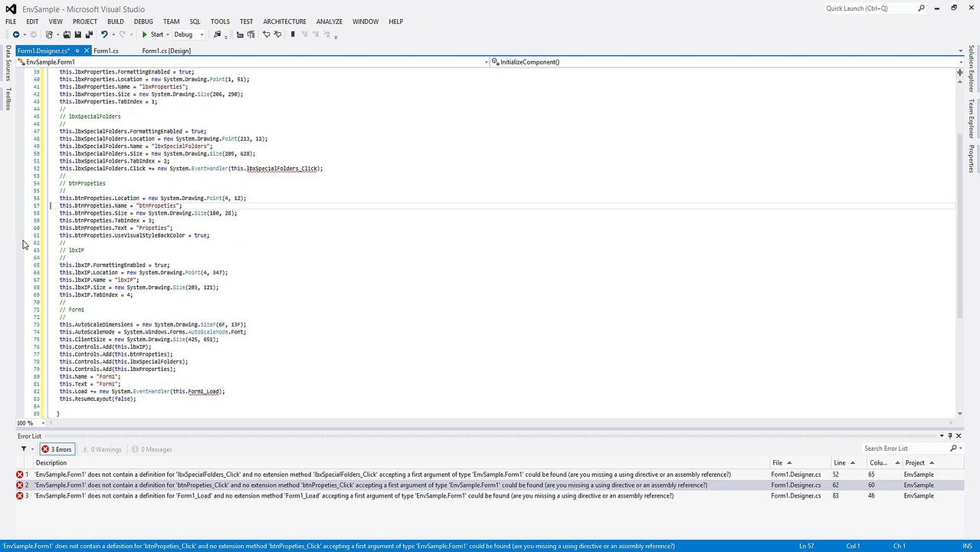Click the Redo arrow icon
Viewport: 980px width, 552px height.
[122, 34]
